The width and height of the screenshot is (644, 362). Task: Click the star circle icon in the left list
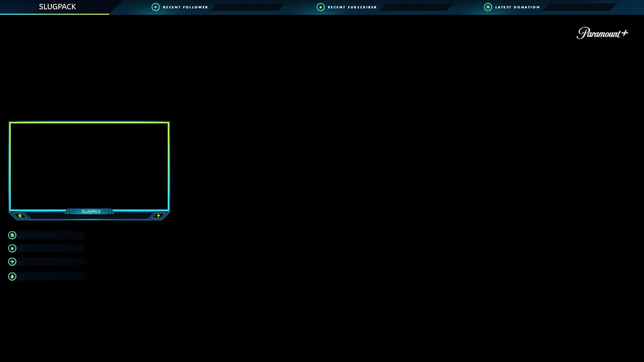tap(12, 248)
